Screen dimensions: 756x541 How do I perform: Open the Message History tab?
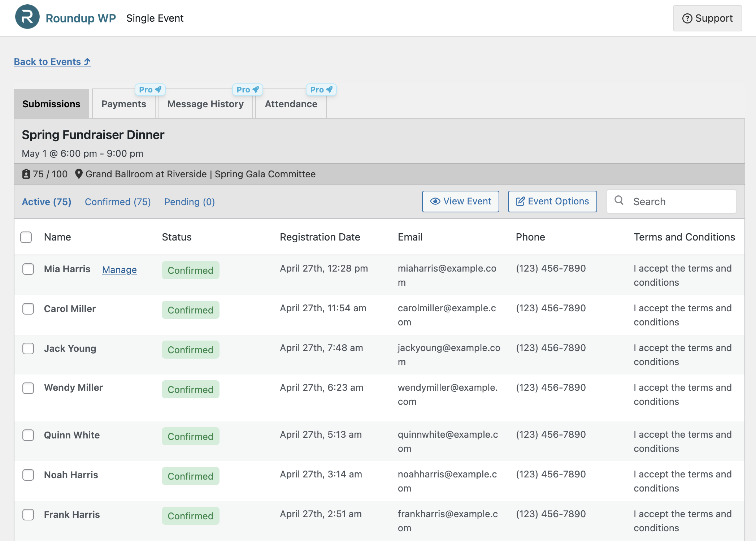click(205, 104)
